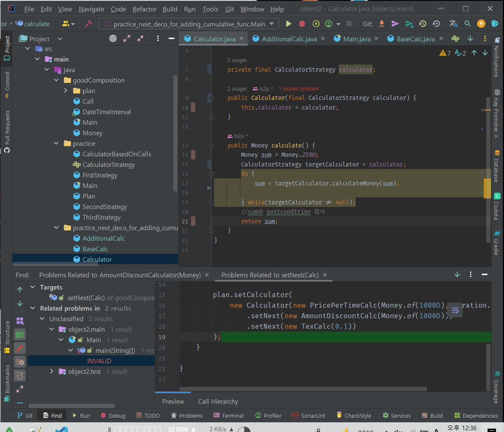Show Git history clock icon
The height and width of the screenshot is (432, 504).
tap(423, 24)
